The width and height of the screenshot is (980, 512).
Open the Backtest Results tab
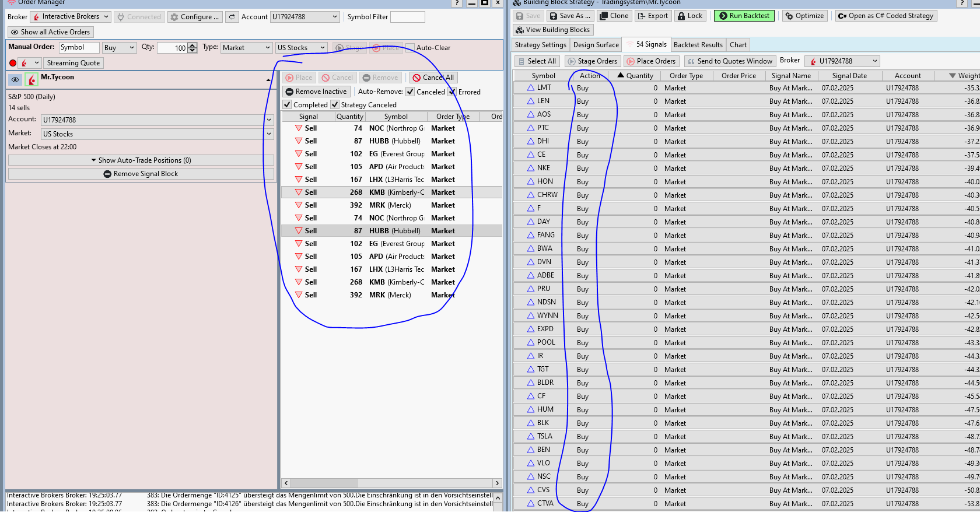pyautogui.click(x=698, y=45)
